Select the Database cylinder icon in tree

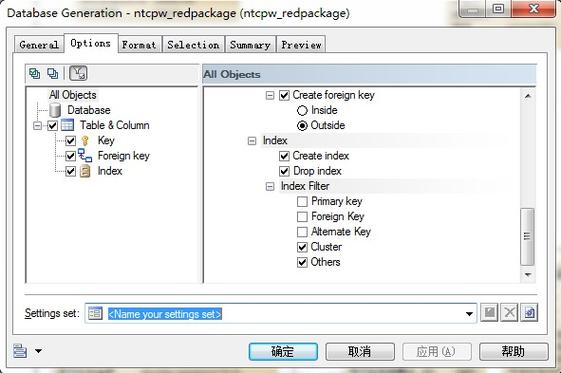tap(55, 110)
